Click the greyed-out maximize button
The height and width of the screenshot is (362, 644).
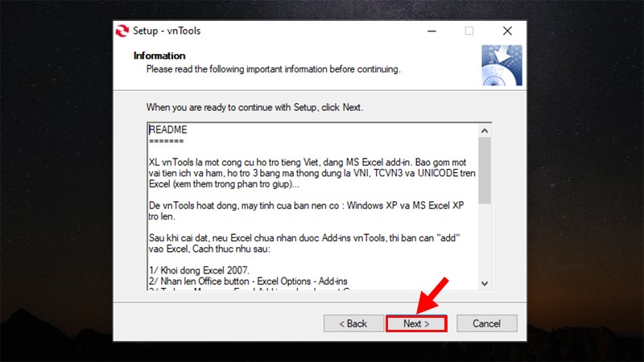click(469, 31)
